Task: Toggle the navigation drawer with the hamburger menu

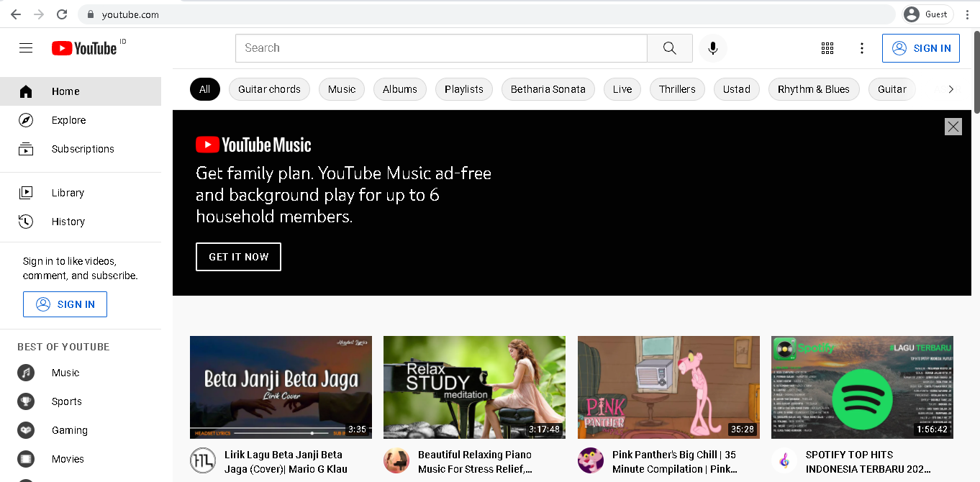Action: coord(26,47)
